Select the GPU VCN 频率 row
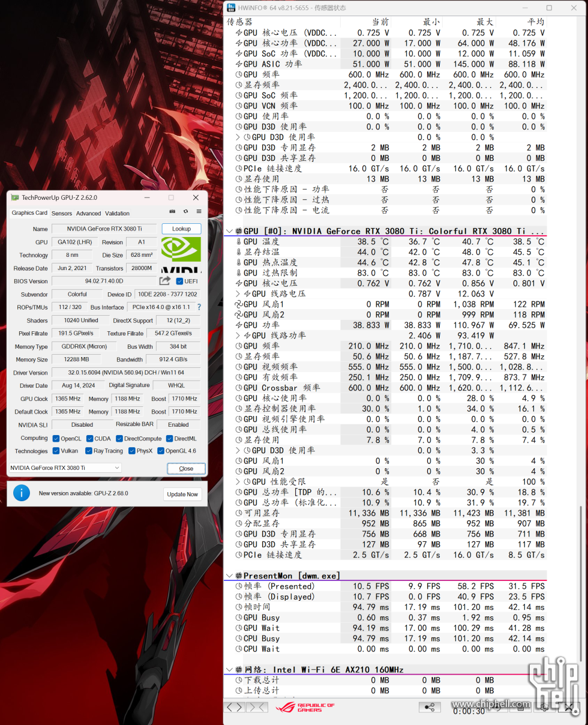The image size is (588, 725). [385, 106]
